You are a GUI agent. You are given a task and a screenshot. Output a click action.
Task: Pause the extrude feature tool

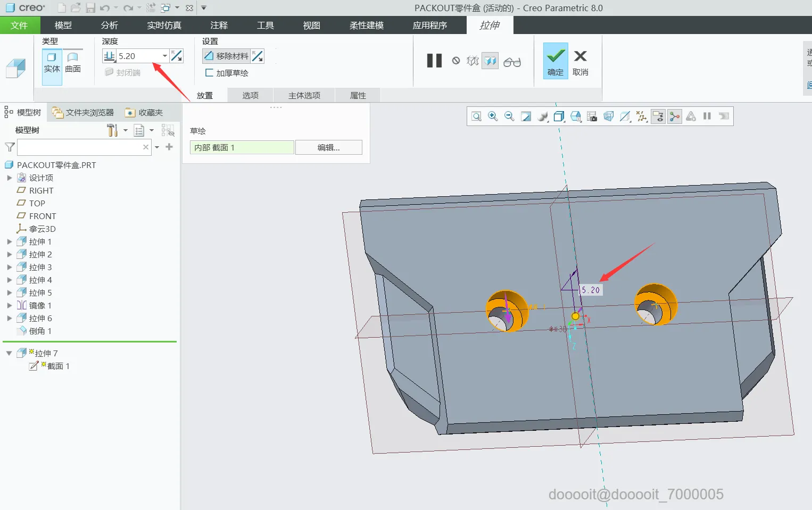(x=434, y=61)
